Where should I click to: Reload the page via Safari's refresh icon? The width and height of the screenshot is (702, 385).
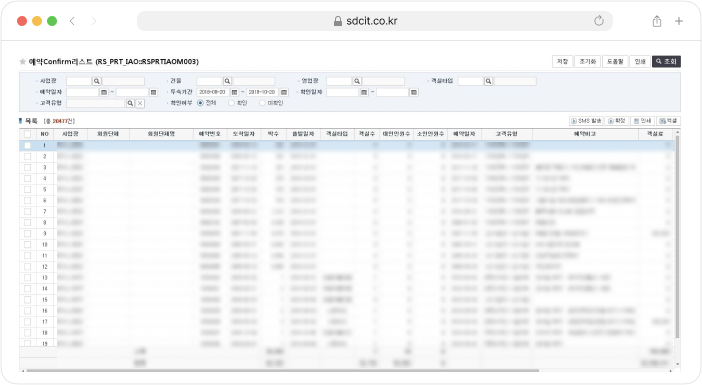tap(599, 21)
